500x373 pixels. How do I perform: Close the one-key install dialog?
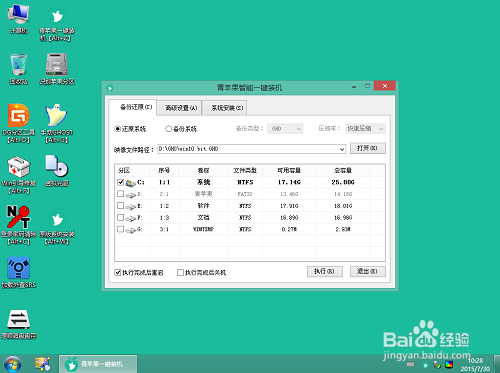385,86
